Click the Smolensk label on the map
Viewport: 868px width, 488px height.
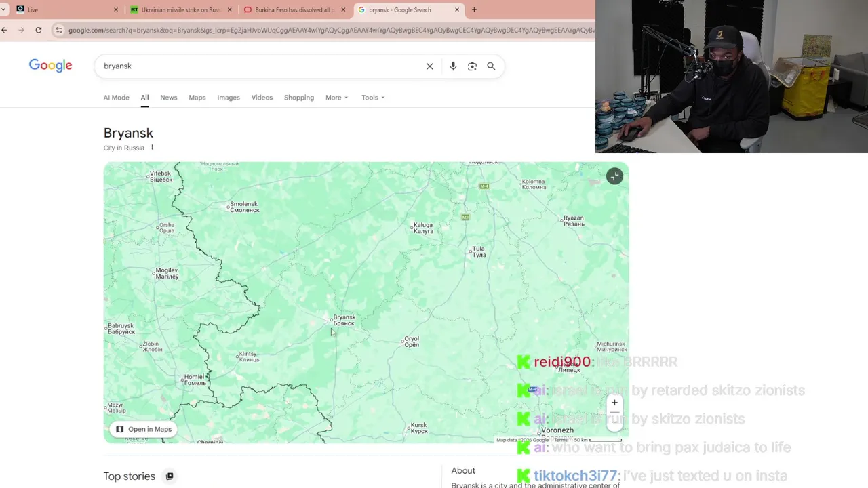click(245, 207)
